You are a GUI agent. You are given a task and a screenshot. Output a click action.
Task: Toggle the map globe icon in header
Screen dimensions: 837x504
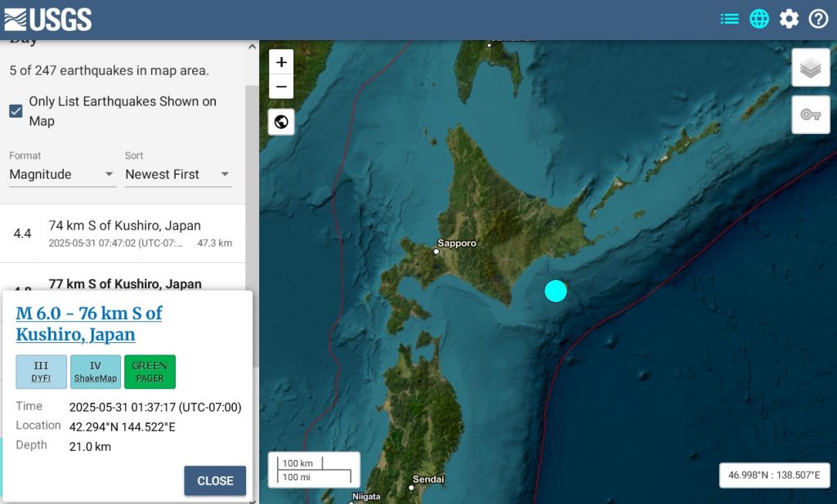pyautogui.click(x=759, y=20)
